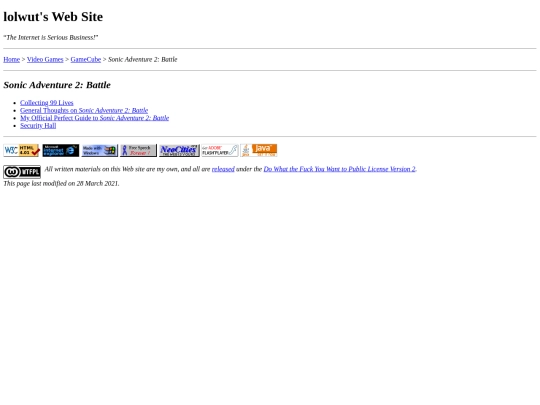
Task: Click the WTFPL license logo
Action: click(x=22, y=172)
